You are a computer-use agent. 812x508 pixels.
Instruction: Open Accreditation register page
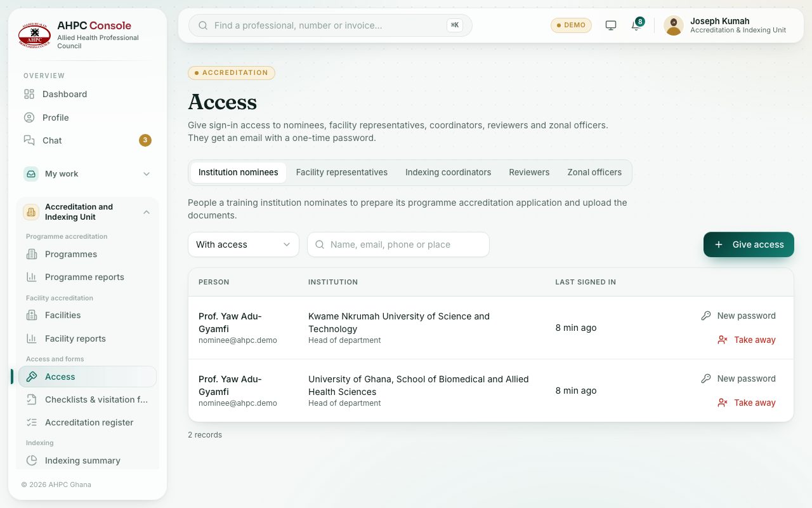(x=88, y=422)
